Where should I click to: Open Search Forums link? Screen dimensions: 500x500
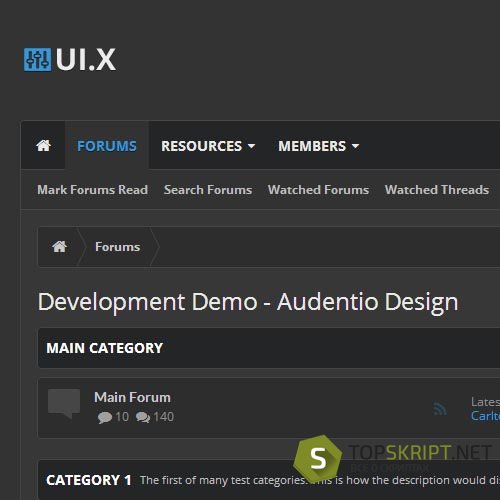pos(208,190)
